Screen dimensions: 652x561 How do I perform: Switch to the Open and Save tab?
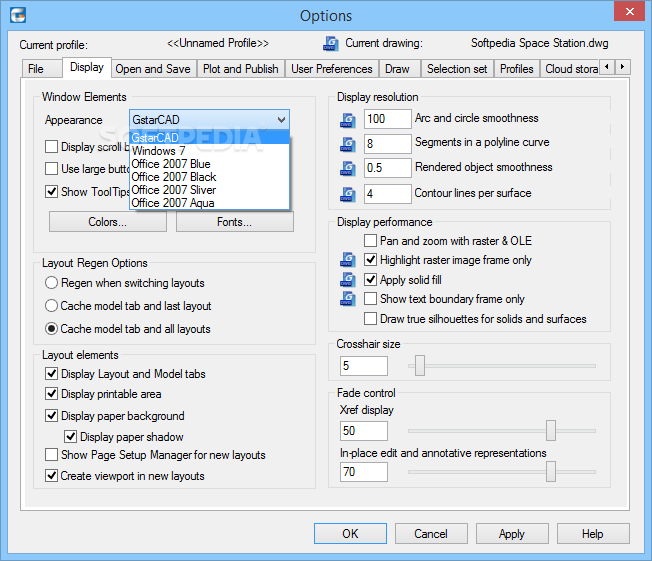(153, 69)
